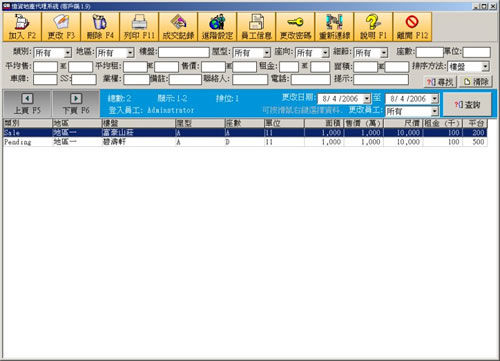Click the 重新連線 reconnect icon
Viewport: 500px width, 361px height.
(x=334, y=27)
